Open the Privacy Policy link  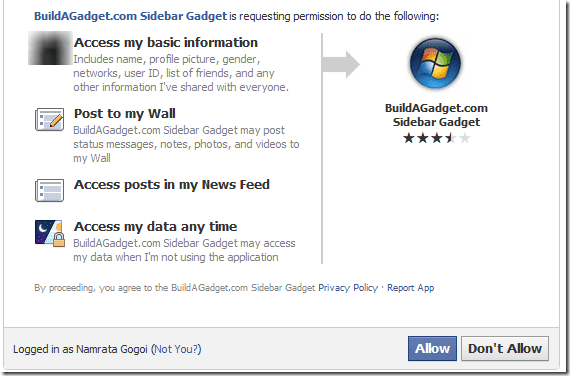click(x=348, y=288)
